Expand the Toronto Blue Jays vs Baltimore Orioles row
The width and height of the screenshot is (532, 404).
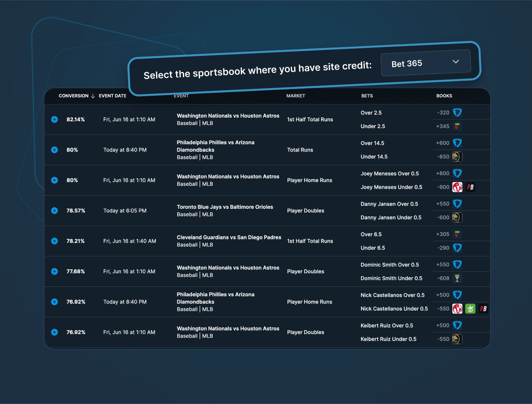tap(54, 211)
